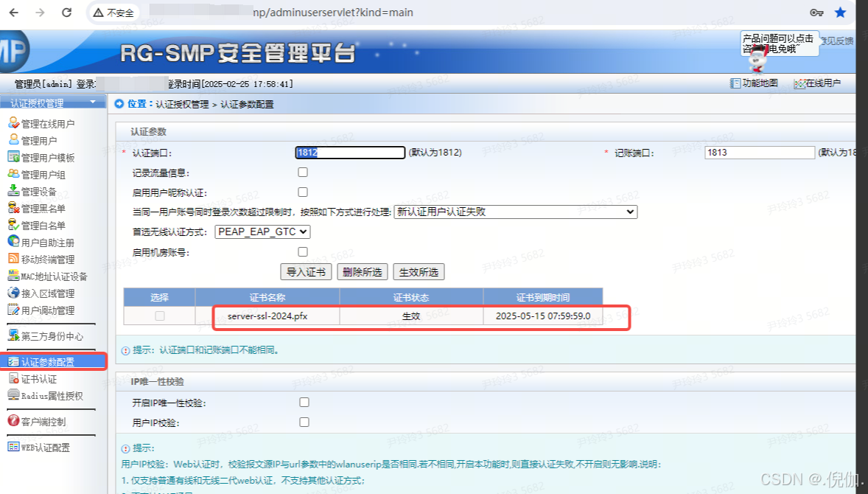
Task: Open 证书认证 in sidebar
Action: pyautogui.click(x=32, y=379)
